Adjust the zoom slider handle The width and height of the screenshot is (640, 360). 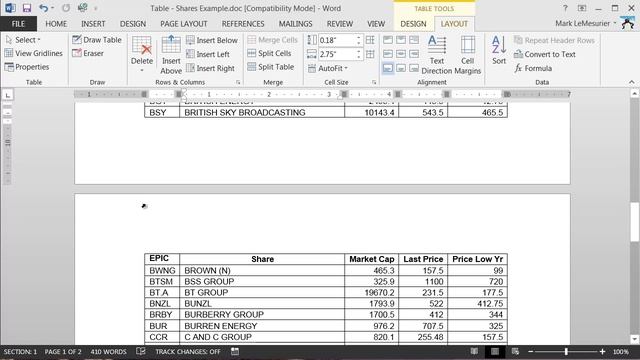566,351
